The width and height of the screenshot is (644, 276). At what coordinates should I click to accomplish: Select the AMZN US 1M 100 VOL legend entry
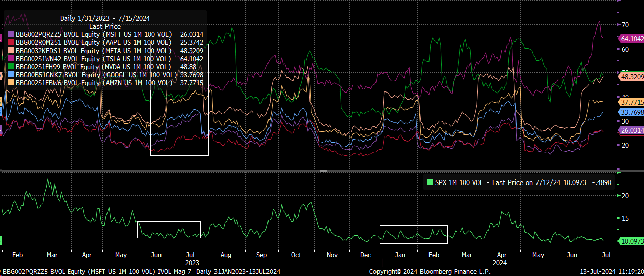93,83
